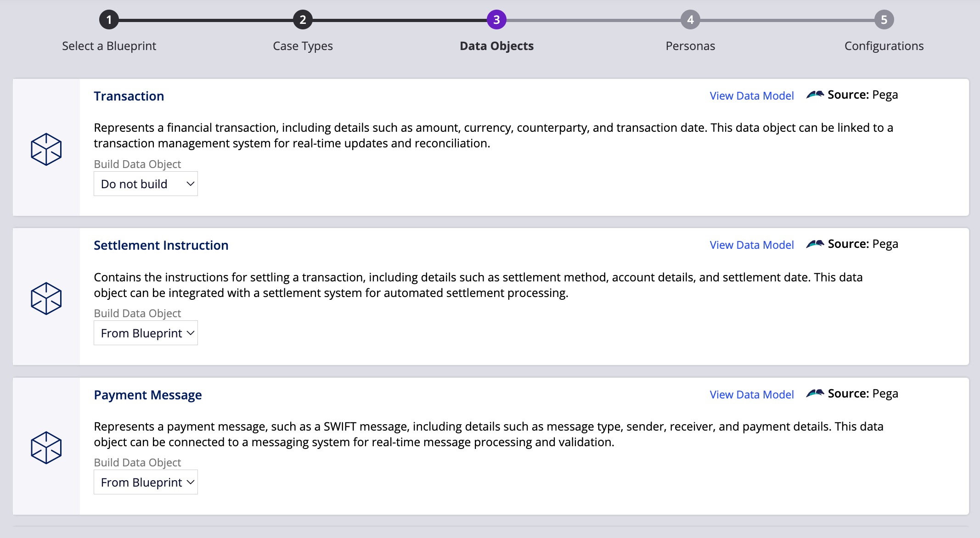Screen dimensions: 980x538
Task: Advance to step 4 circle
Action: pyautogui.click(x=690, y=20)
